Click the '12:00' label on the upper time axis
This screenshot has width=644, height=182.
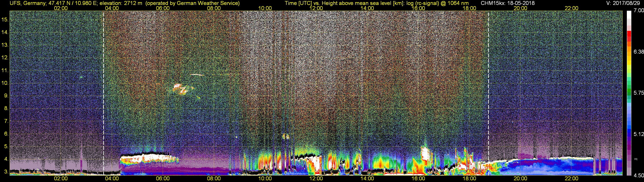coord(316,8)
